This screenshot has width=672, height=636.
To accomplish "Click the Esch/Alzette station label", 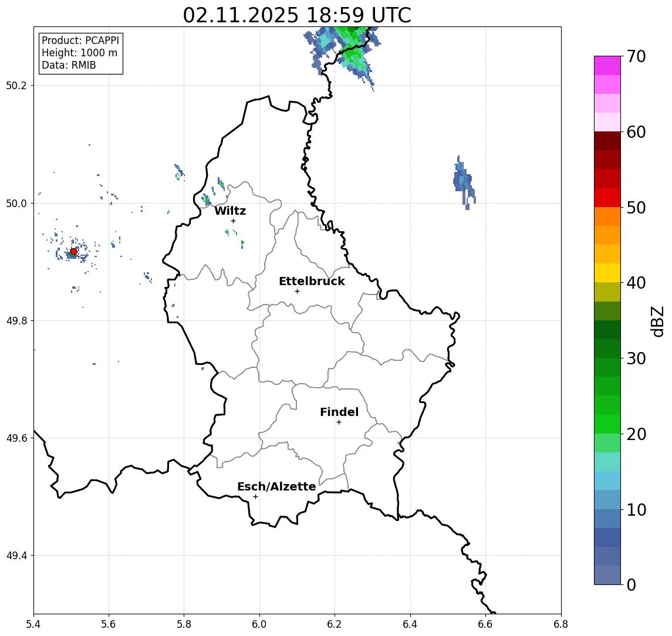I will (x=276, y=486).
